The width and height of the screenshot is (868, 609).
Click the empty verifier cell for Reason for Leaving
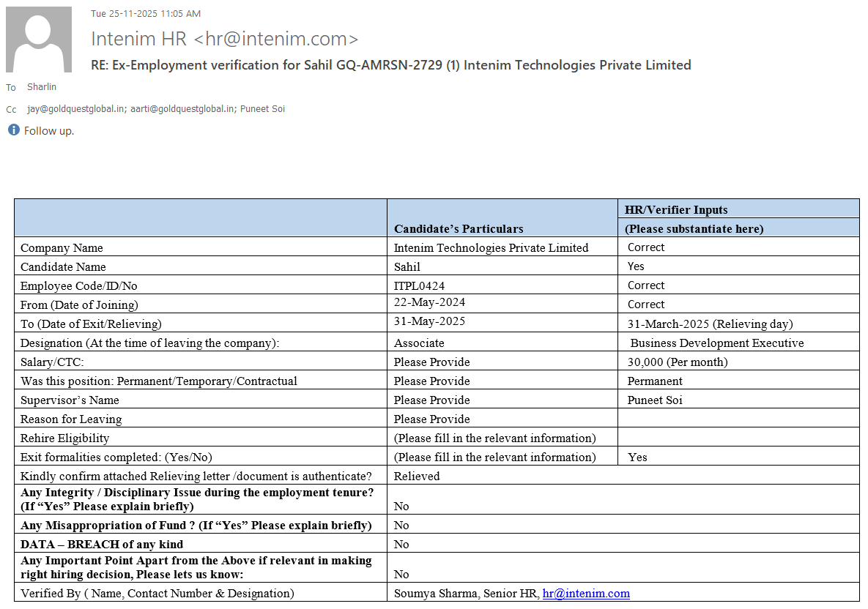coord(738,419)
